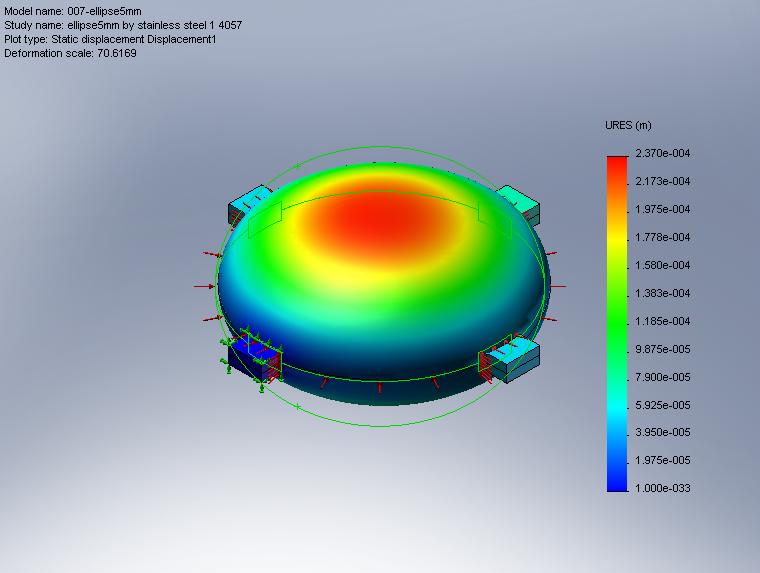Image resolution: width=760 pixels, height=573 pixels.
Task: Click the Study name annotation line
Action: (x=122, y=24)
